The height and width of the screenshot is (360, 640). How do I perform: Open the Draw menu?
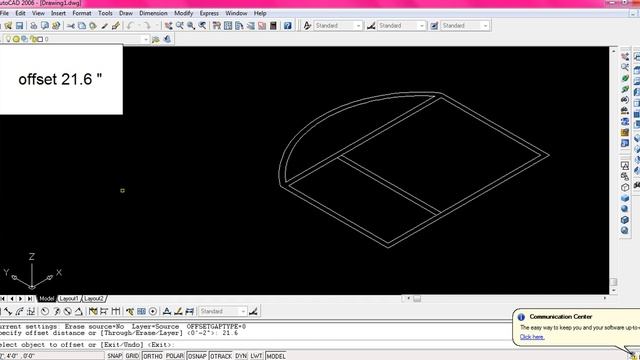tap(126, 13)
